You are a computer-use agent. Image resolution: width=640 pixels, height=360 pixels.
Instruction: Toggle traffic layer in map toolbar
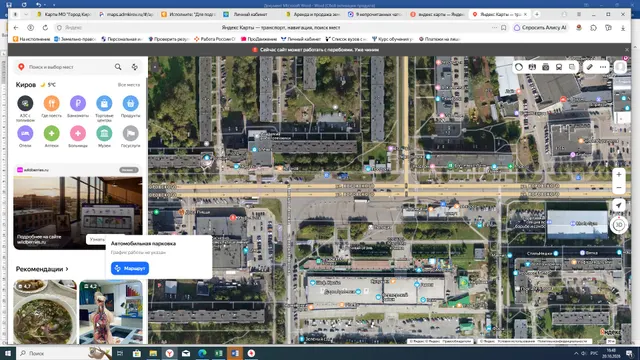click(519, 67)
